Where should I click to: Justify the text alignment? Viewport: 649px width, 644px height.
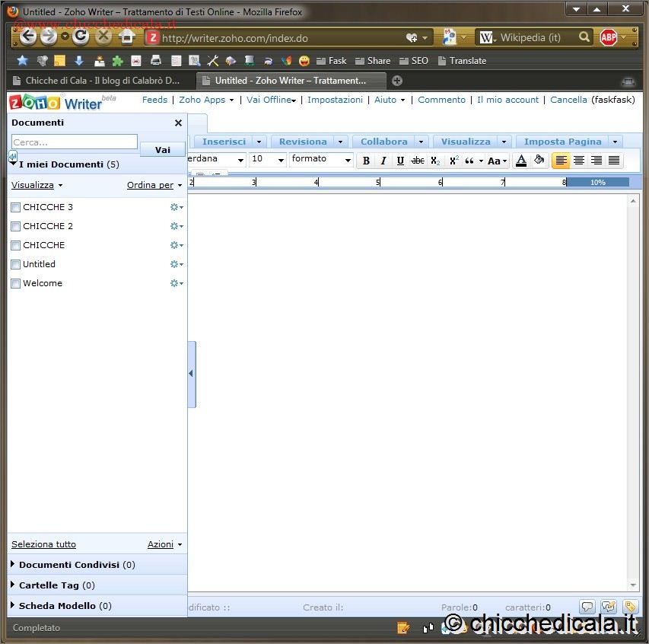click(x=614, y=161)
